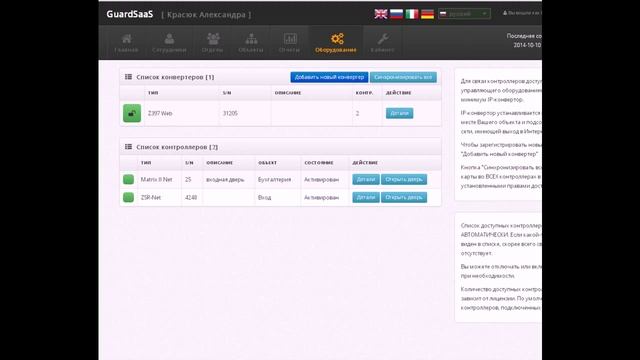Select the Вход object cell

[264, 198]
